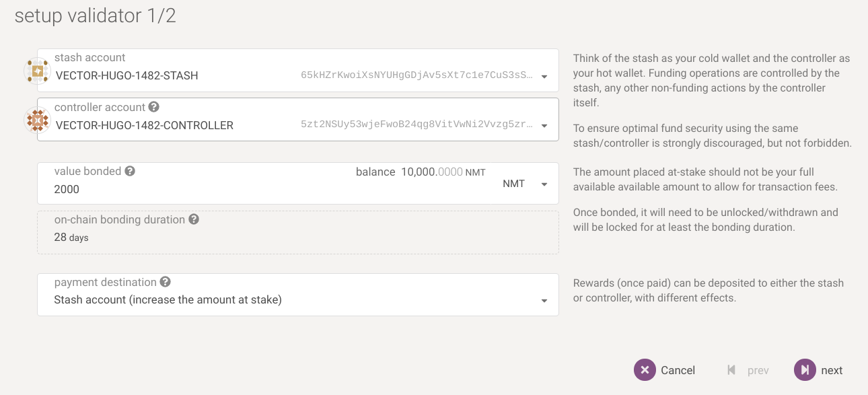Expand the controller account dropdown arrow
The image size is (868, 395).
(x=544, y=126)
